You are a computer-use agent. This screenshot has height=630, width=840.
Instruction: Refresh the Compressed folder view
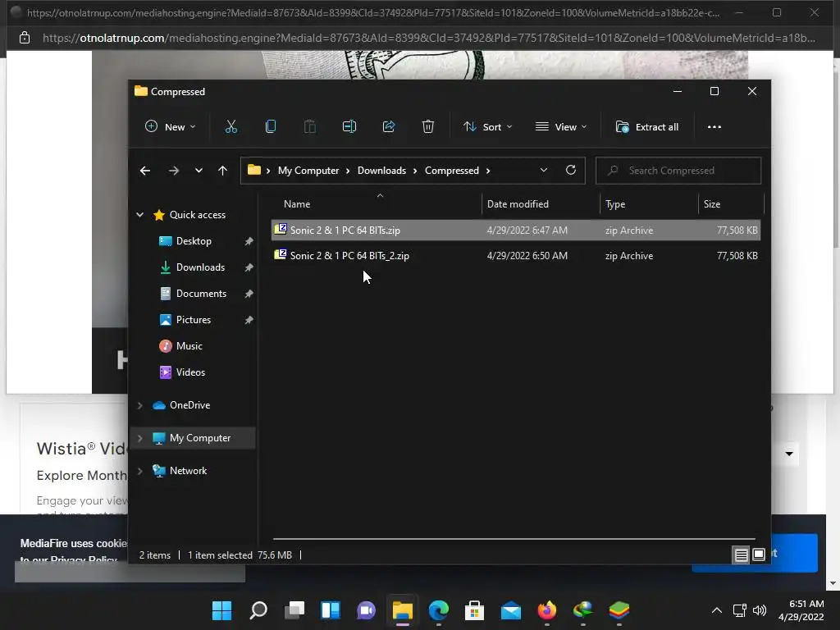click(571, 171)
